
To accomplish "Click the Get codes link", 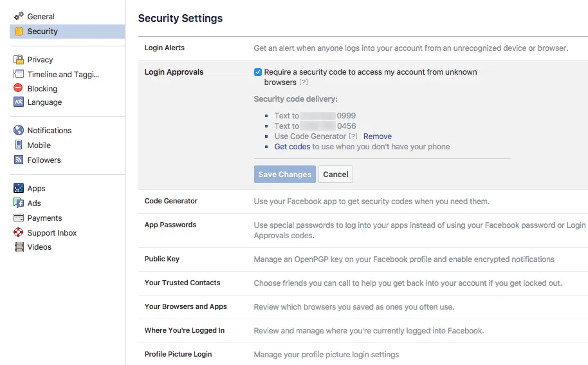I will click(x=292, y=147).
